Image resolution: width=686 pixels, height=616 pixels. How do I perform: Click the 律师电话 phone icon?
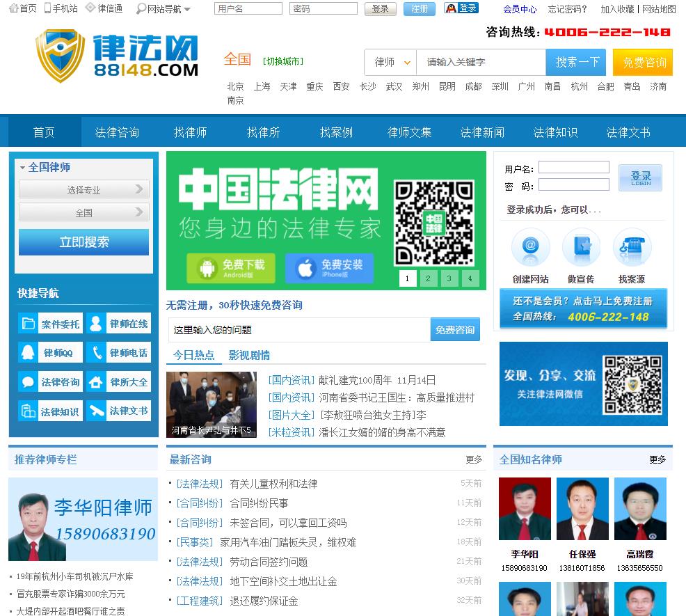[96, 352]
